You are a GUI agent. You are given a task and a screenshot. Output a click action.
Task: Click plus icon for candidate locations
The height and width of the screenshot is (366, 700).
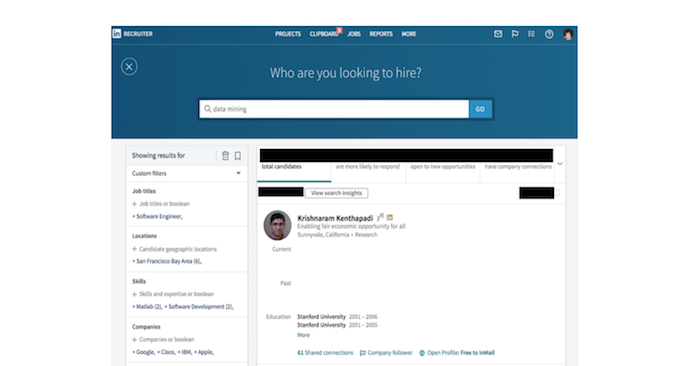coord(134,249)
